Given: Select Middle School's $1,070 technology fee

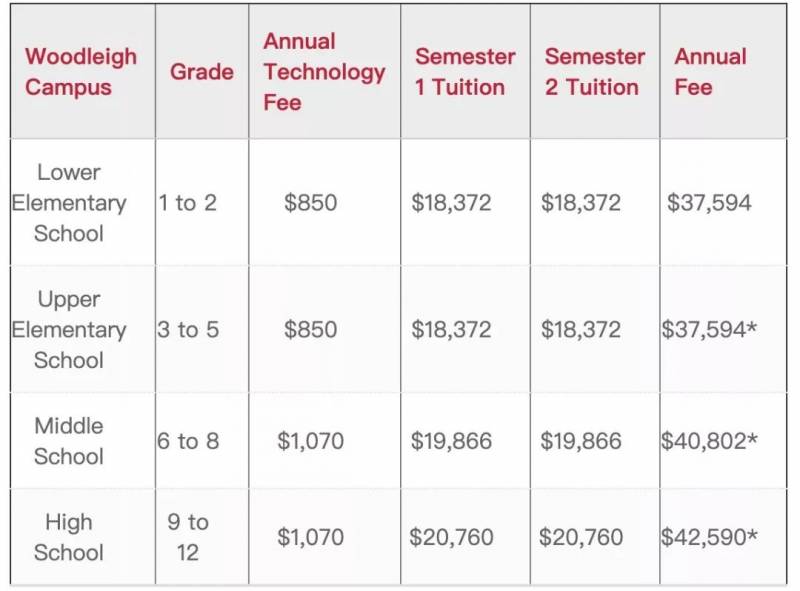Looking at the screenshot, I should coord(311,441).
